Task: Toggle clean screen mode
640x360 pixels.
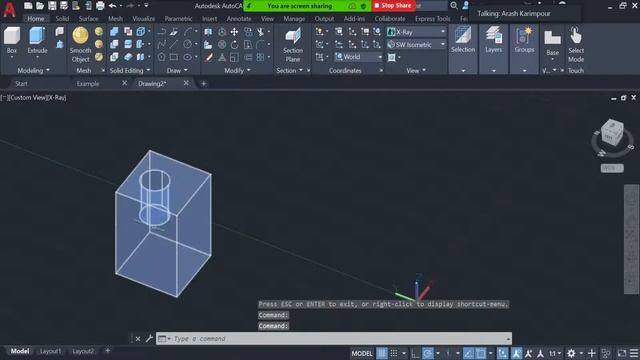Action: coord(622,353)
